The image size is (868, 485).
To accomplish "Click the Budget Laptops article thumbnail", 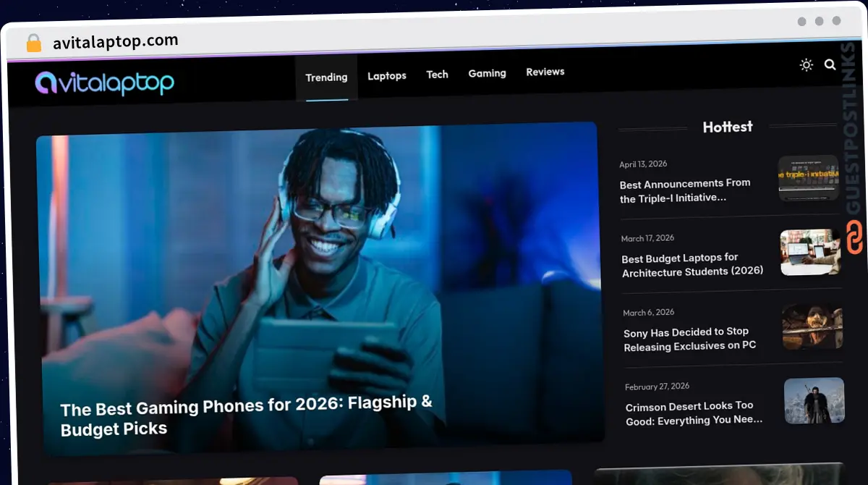I will click(x=810, y=253).
